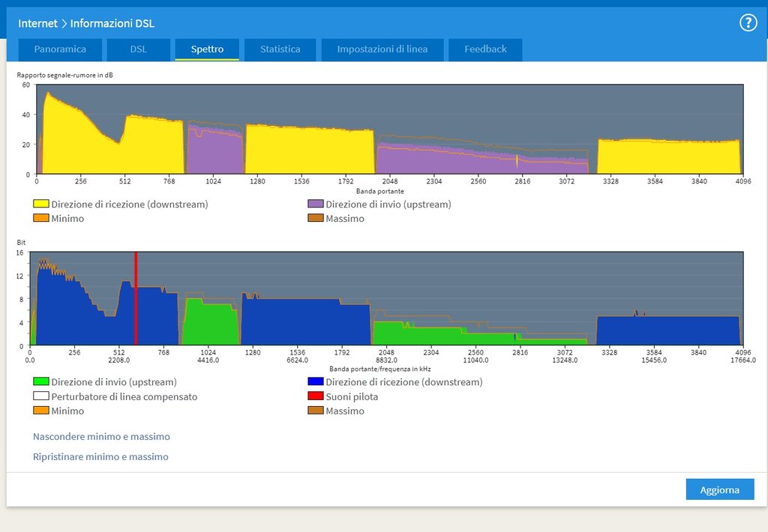The height and width of the screenshot is (532, 768).
Task: Click Nascondere minimo e massimo link
Action: point(101,436)
